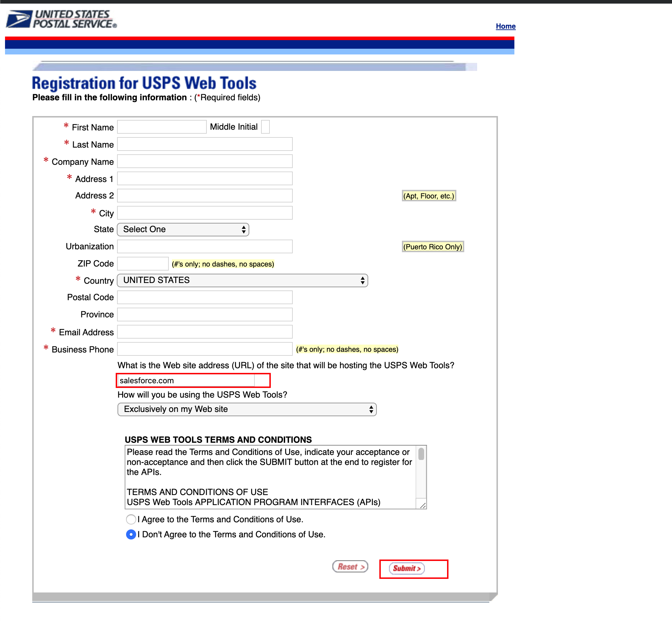Click the '(Puerto Rico Only)' hint text
The width and height of the screenshot is (672, 624).
(x=433, y=247)
